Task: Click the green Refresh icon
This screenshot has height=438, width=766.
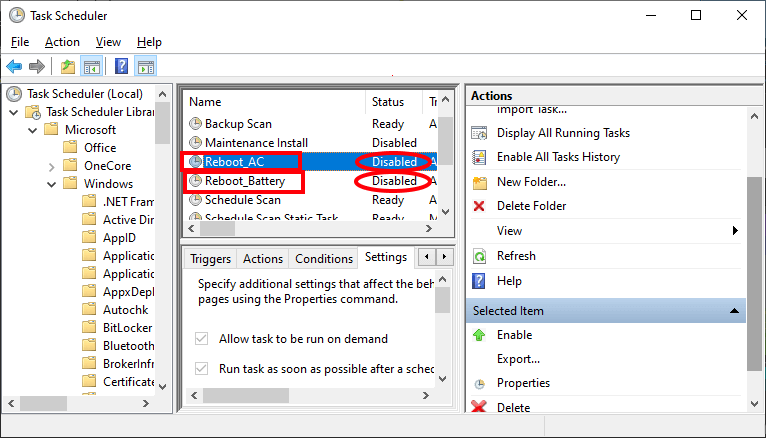Action: click(x=480, y=256)
